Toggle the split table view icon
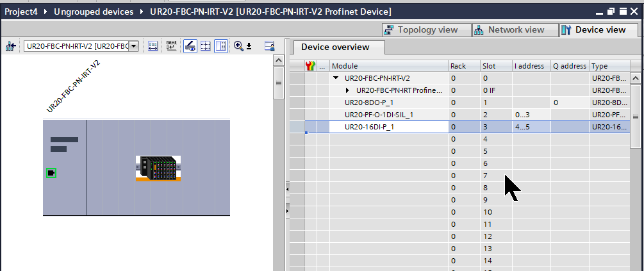 point(221,46)
